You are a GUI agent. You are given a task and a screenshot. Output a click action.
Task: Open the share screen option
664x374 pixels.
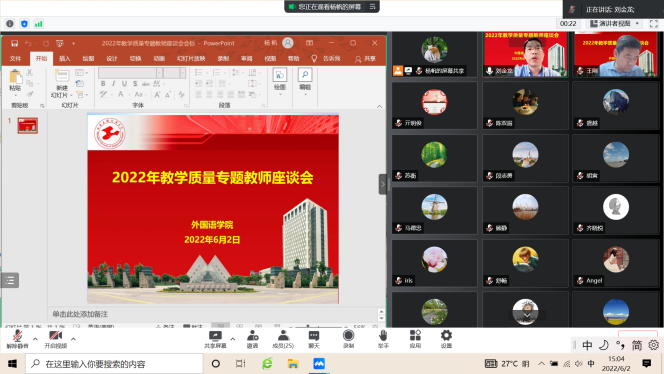click(216, 339)
